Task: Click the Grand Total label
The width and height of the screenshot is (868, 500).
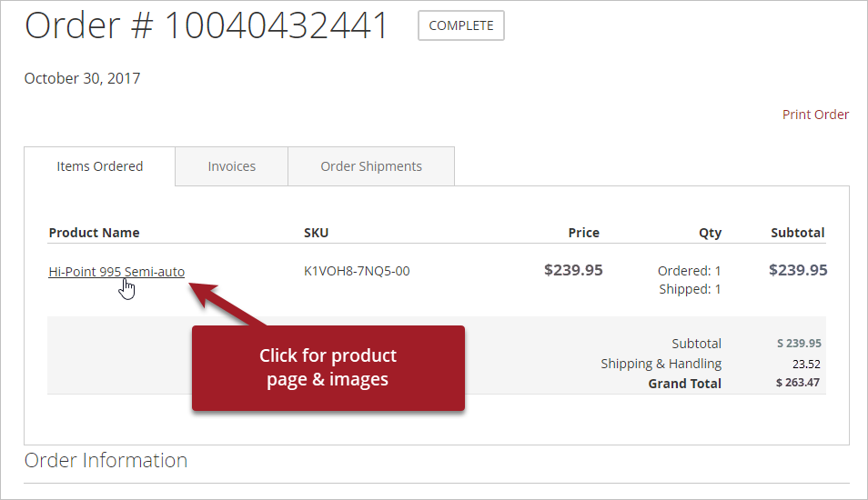Action: tap(684, 384)
